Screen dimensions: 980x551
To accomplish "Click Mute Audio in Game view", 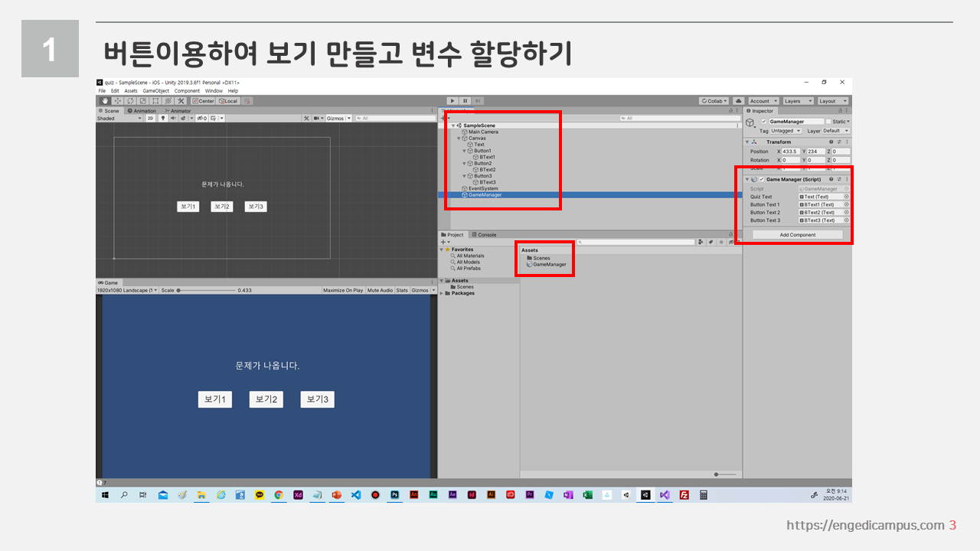I will point(380,290).
